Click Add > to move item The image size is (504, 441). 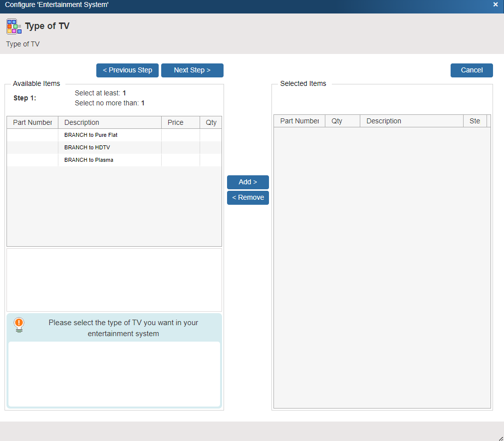tap(248, 182)
